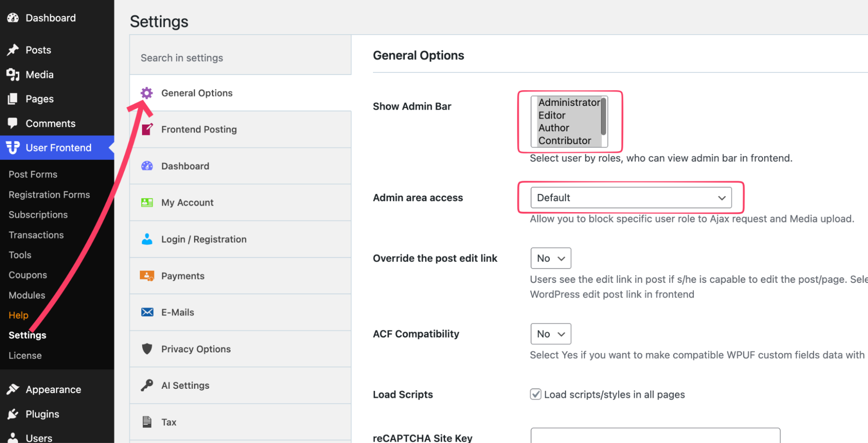Click the Users person icon

tap(13, 437)
